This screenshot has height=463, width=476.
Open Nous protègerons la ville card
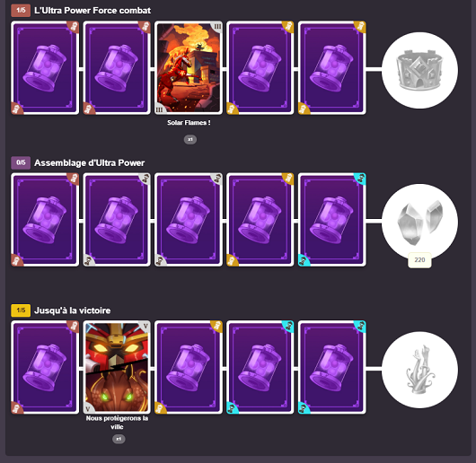point(117,367)
